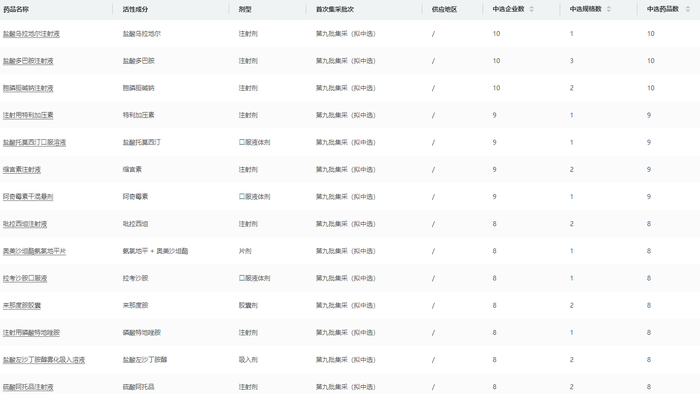The height and width of the screenshot is (394, 700).
Task: Click 注射剂 in 缩宫素注射液 row
Action: pos(248,170)
